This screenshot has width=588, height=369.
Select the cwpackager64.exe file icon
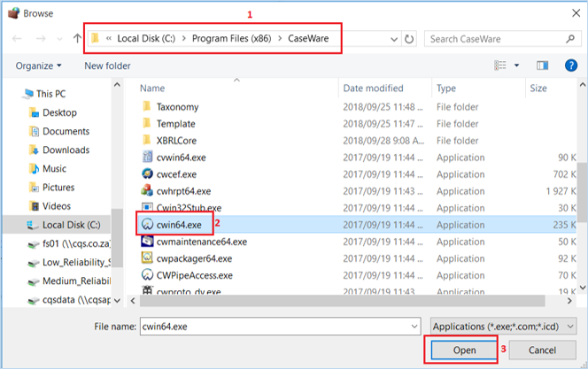pos(148,258)
